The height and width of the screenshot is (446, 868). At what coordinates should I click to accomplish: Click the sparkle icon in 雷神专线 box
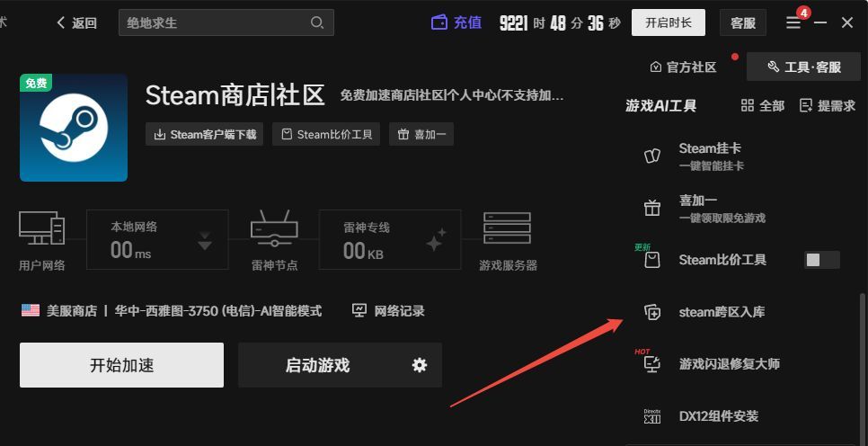click(436, 239)
